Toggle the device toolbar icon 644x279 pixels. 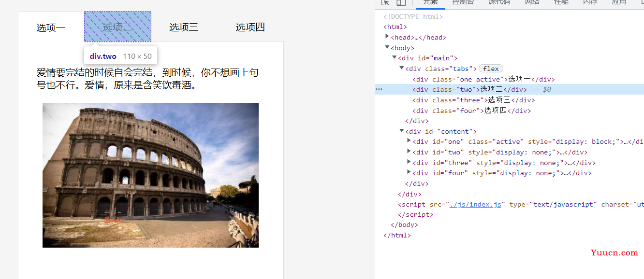(401, 2)
